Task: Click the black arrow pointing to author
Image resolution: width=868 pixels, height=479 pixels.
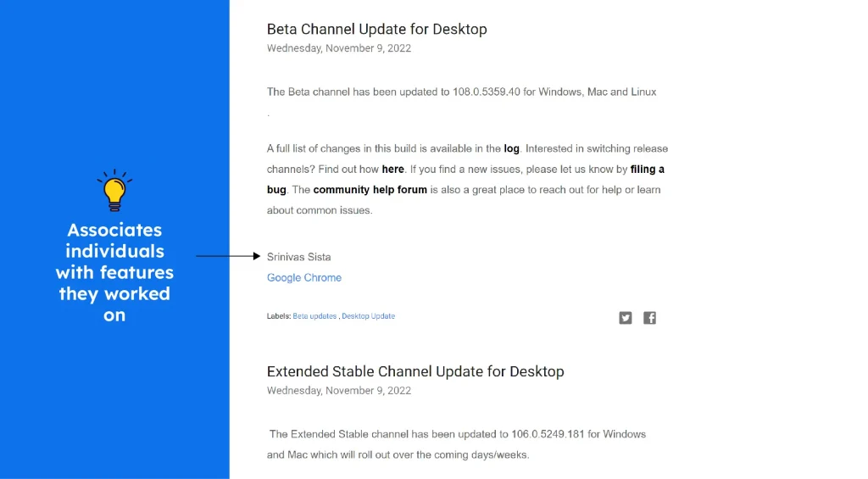Action: pos(228,256)
